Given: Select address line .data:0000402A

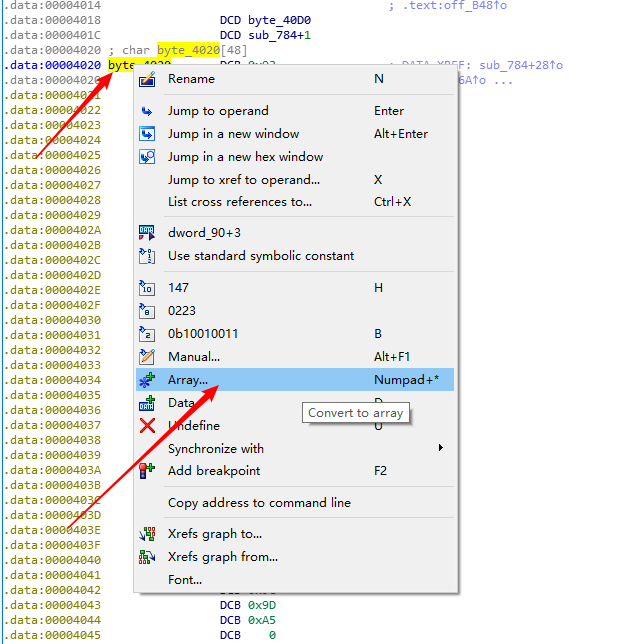Looking at the screenshot, I should (53, 230).
